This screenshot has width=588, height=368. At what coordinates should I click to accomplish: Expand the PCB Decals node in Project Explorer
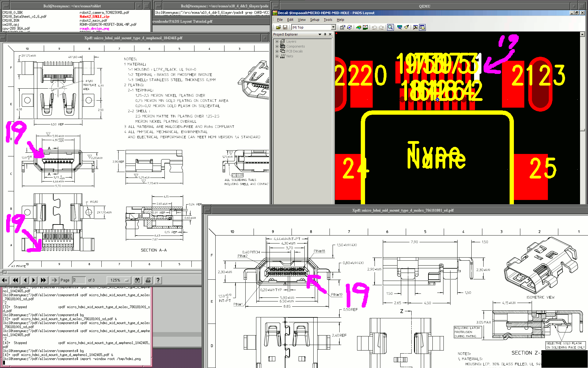[x=277, y=51]
